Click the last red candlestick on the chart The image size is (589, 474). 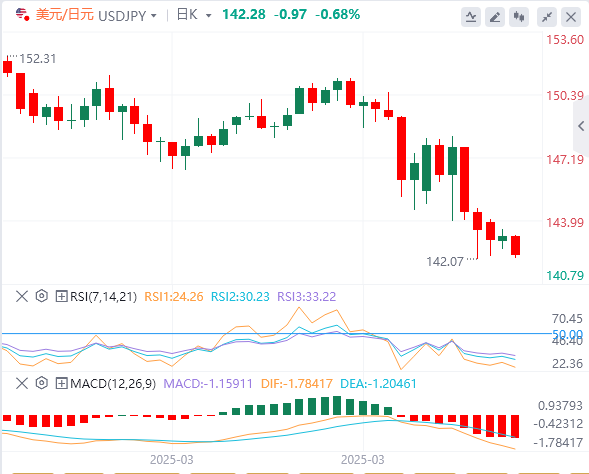point(515,246)
